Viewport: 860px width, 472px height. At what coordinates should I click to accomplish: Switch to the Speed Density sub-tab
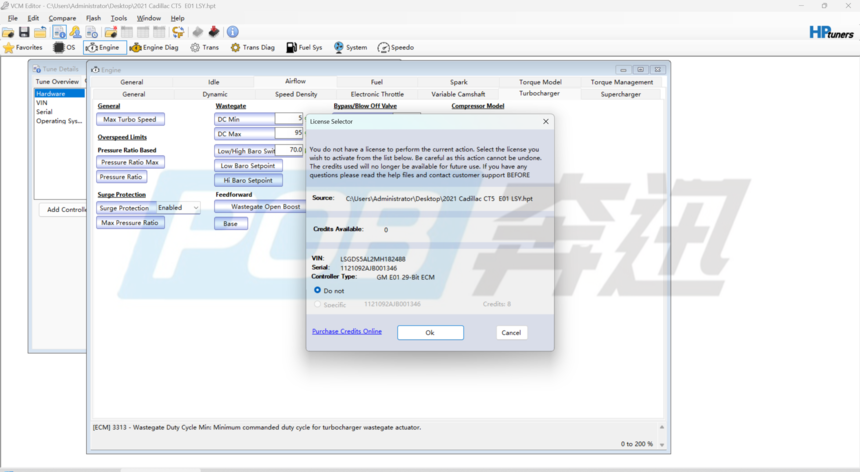296,94
